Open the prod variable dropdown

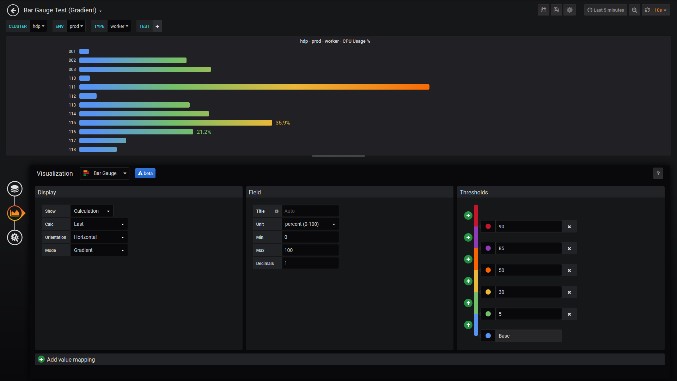tap(76, 26)
